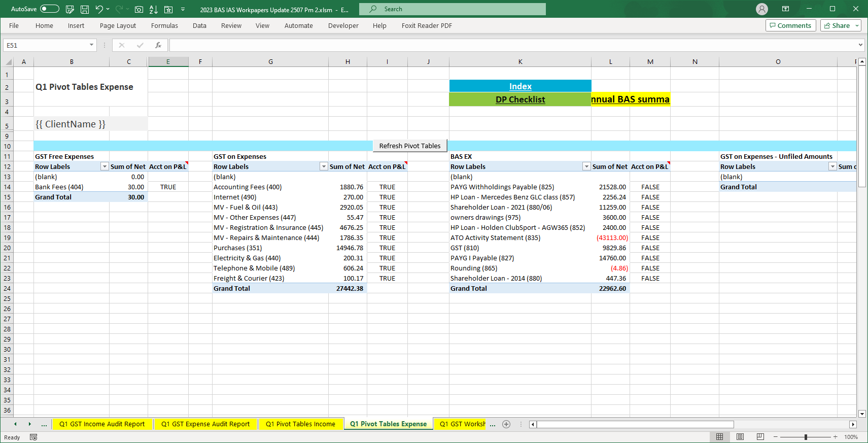The image size is (868, 443).
Task: Select the Page Break Preview view icon
Action: [x=760, y=437]
